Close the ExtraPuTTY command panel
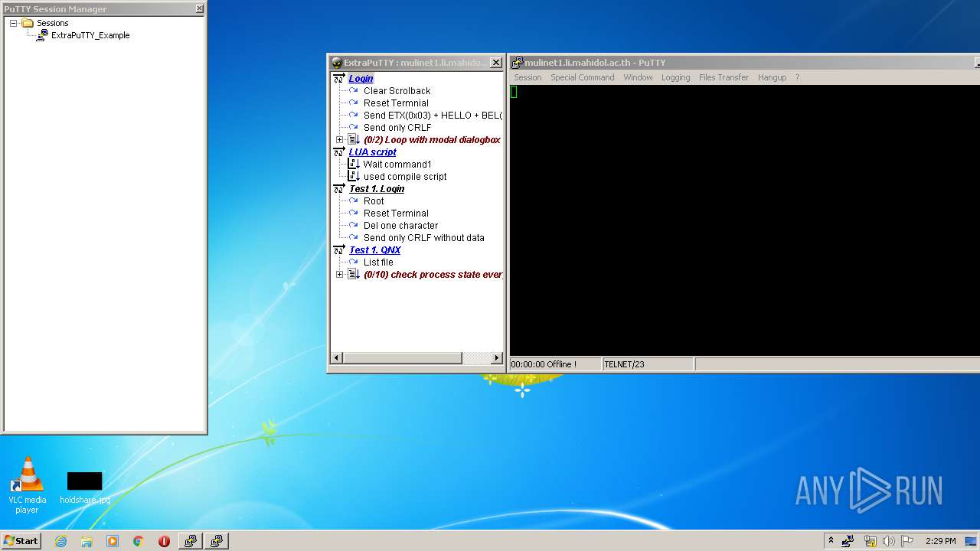Viewport: 980px width, 551px height. pyautogui.click(x=495, y=63)
